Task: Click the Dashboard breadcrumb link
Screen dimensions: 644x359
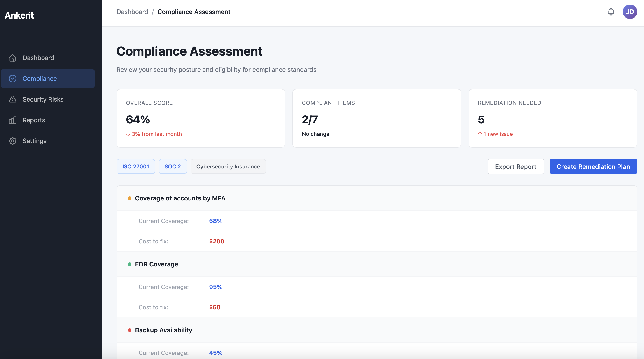Action: [x=132, y=12]
